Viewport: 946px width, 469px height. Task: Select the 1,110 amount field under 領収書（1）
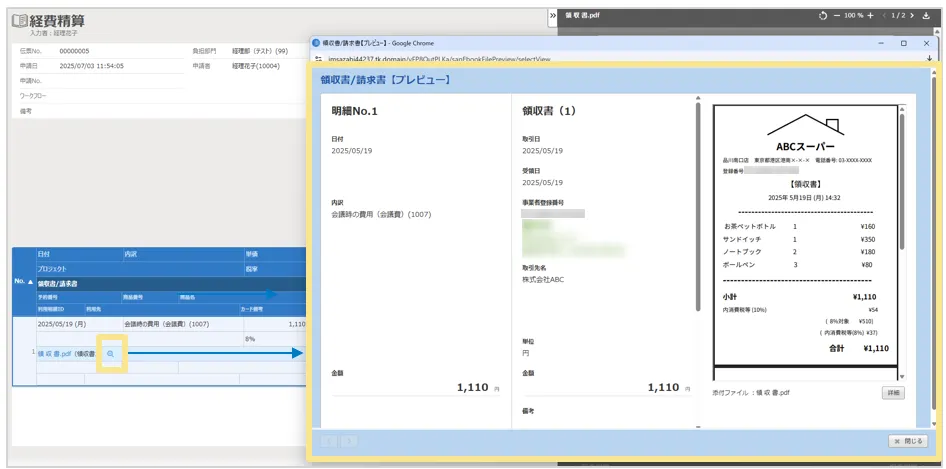tap(600, 388)
